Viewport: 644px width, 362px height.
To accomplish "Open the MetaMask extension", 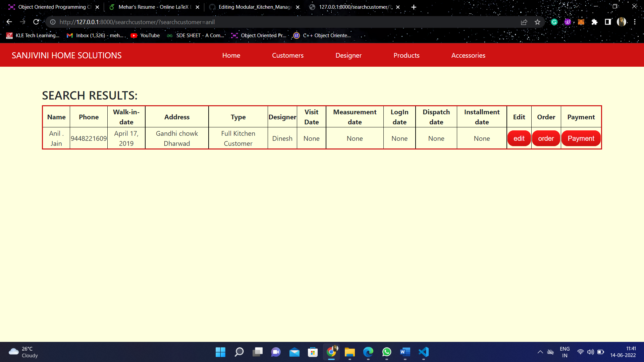I will click(581, 22).
